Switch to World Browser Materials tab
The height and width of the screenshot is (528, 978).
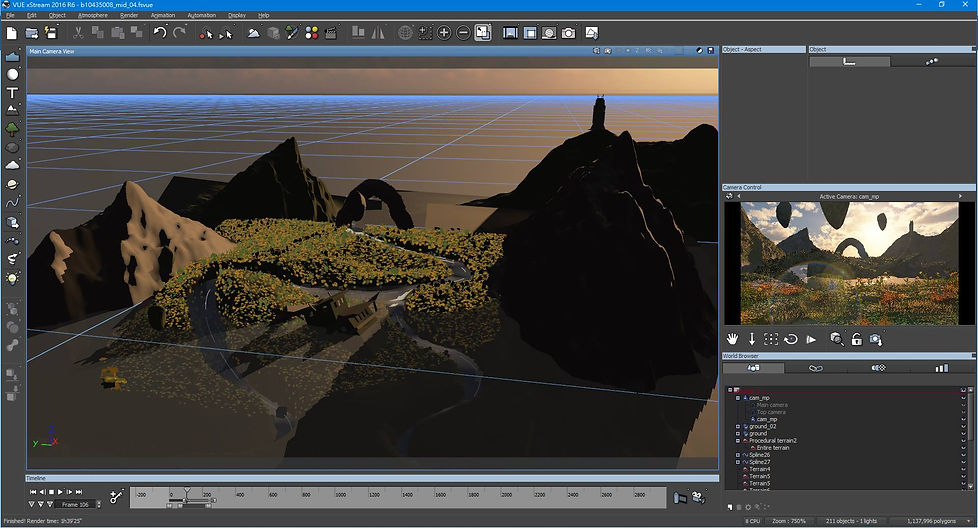878,368
